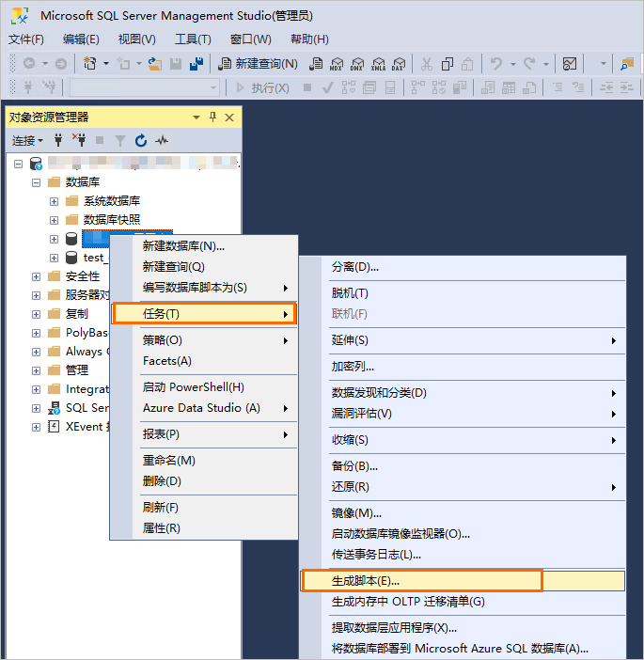Expand the Replication (复制) folder
Image resolution: width=644 pixels, height=660 pixels.
coord(37,314)
